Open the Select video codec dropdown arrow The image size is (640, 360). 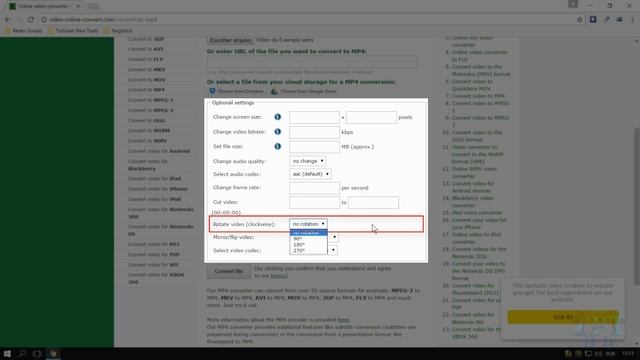333,250
